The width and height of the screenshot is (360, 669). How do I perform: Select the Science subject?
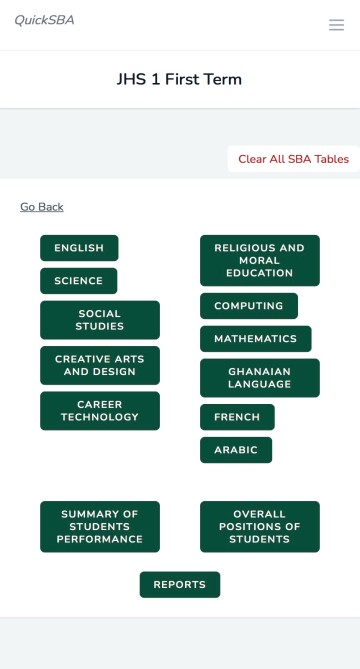(78, 281)
